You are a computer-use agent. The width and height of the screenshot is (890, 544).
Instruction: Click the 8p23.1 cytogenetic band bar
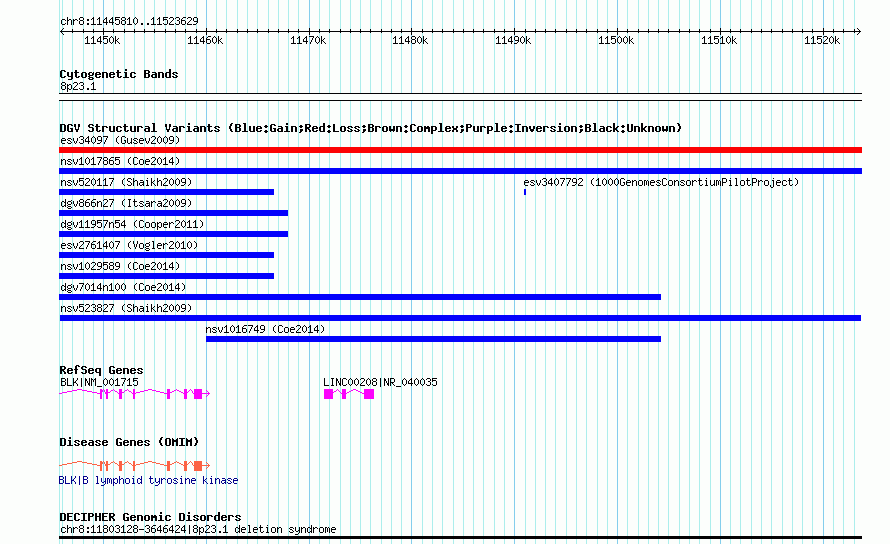point(460,97)
